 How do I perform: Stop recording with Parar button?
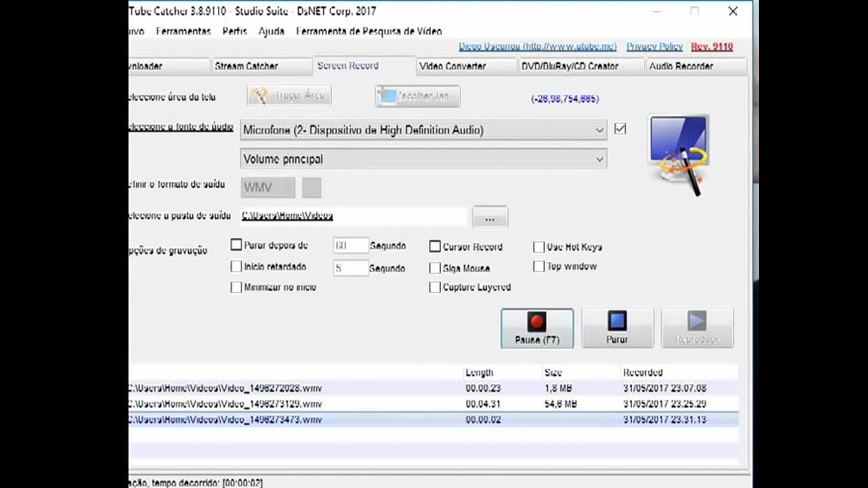click(x=617, y=329)
